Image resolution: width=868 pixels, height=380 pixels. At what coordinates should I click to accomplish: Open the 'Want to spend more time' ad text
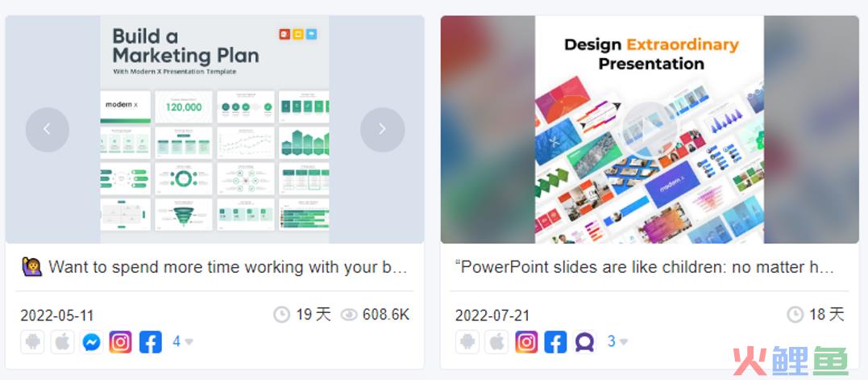click(215, 267)
